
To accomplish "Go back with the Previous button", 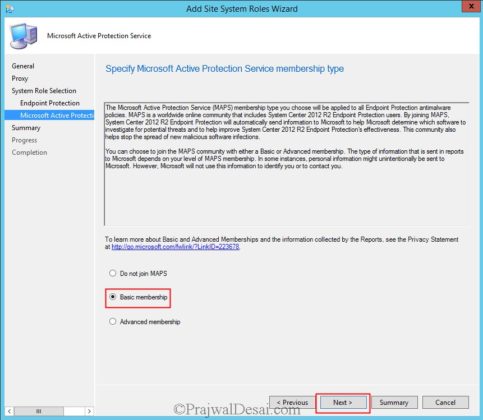I will pos(292,403).
